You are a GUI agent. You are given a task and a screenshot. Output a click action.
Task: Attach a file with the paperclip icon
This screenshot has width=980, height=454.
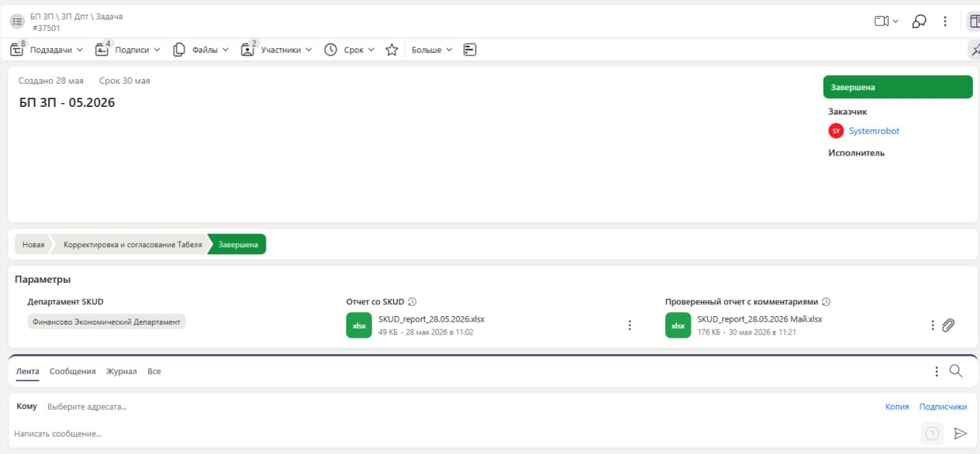tap(948, 325)
